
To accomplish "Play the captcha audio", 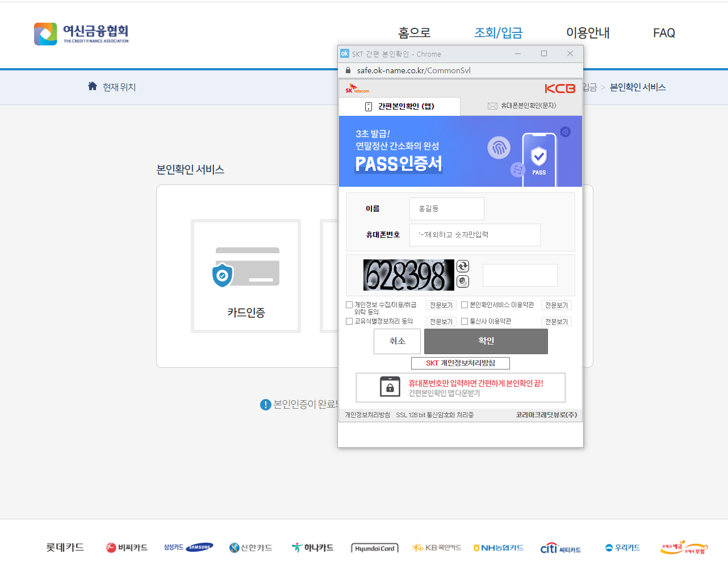I will [x=463, y=281].
